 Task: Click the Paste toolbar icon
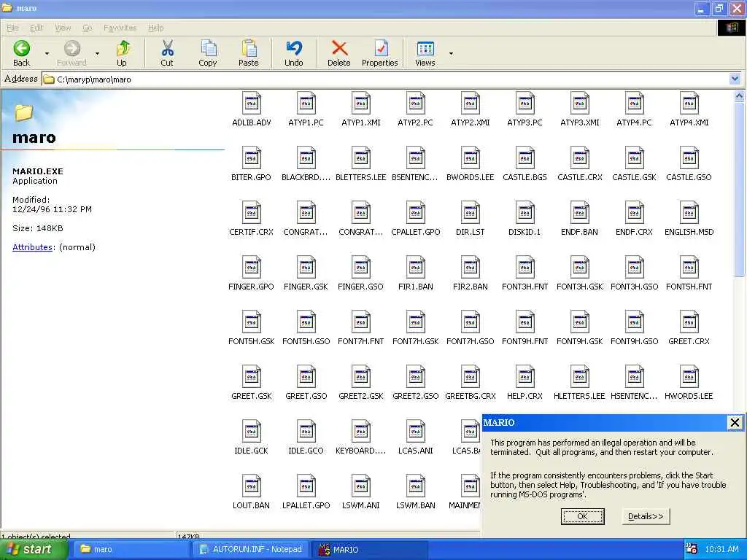coord(248,53)
